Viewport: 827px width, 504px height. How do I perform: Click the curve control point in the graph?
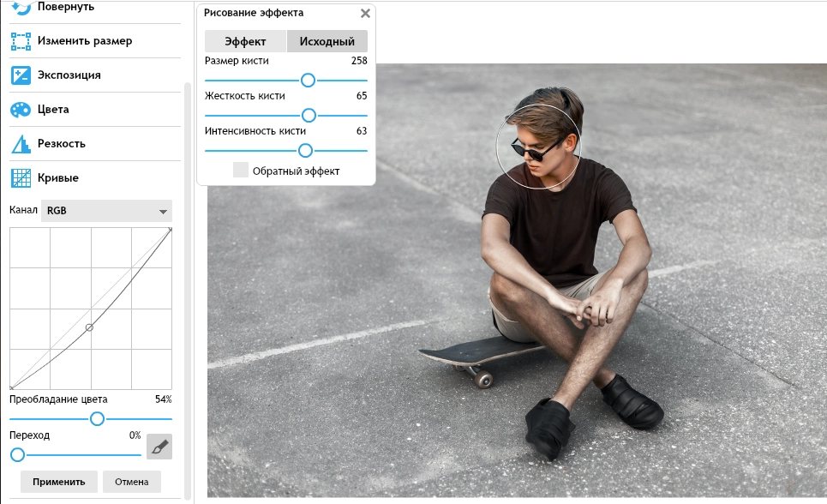tap(89, 327)
